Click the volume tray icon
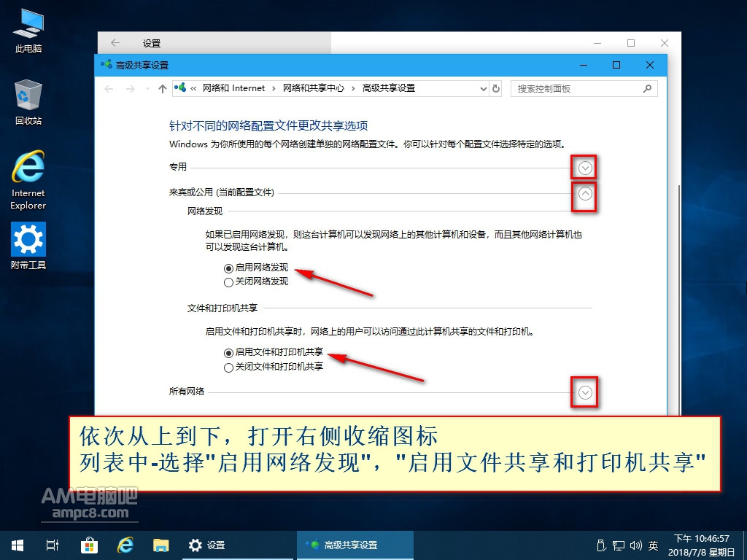Image resolution: width=747 pixels, height=560 pixels. pyautogui.click(x=635, y=545)
